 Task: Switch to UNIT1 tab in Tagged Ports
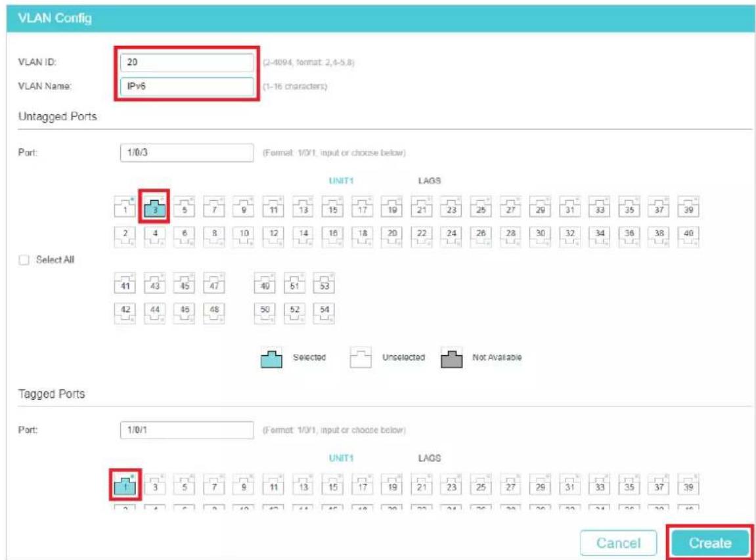coord(341,458)
